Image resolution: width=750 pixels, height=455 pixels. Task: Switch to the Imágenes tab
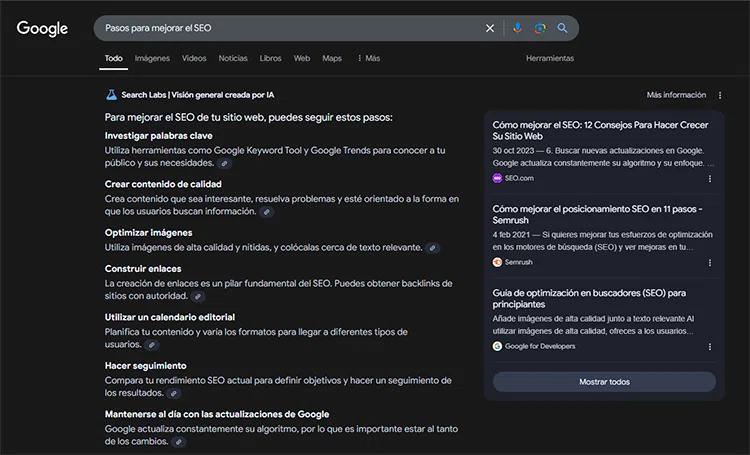[x=152, y=59]
